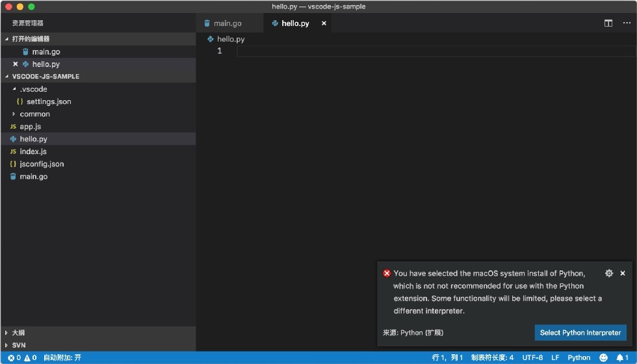Change the Python language mode in status bar
637x364 pixels.
[x=578, y=357]
